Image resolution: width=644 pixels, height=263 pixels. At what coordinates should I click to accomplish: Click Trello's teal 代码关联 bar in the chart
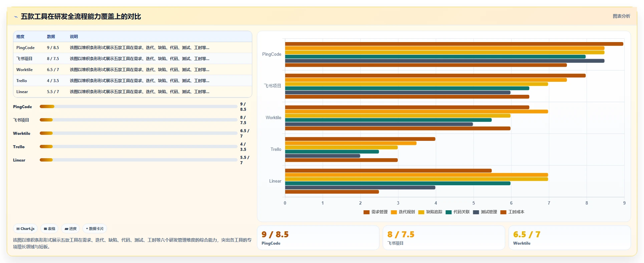332,152
